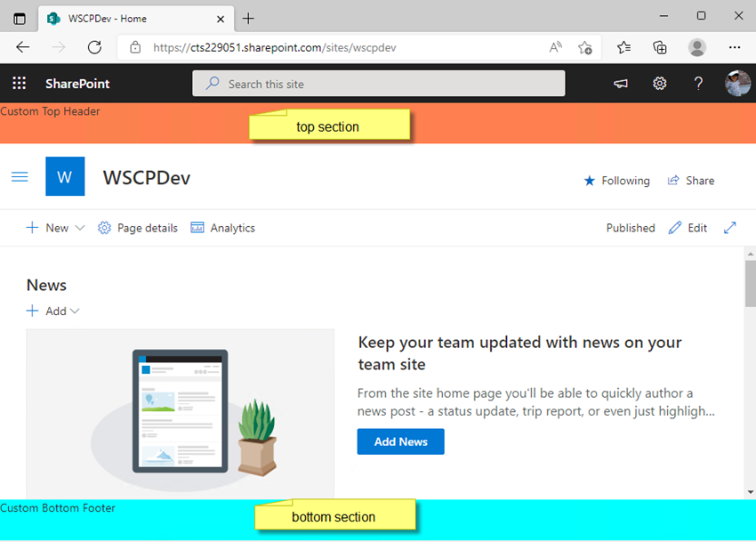Click the WSCPDev site logo
Screen dimensions: 756x542
[x=65, y=177]
